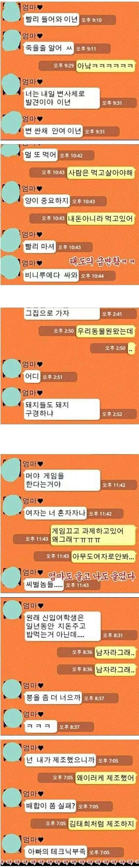Select the '내돈아니라 먹고있어' reply bubble
This screenshot has height=868, width=139.
pos(100,219)
